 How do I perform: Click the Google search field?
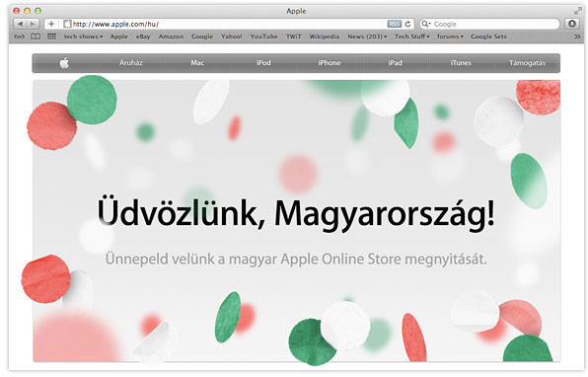[x=489, y=24]
